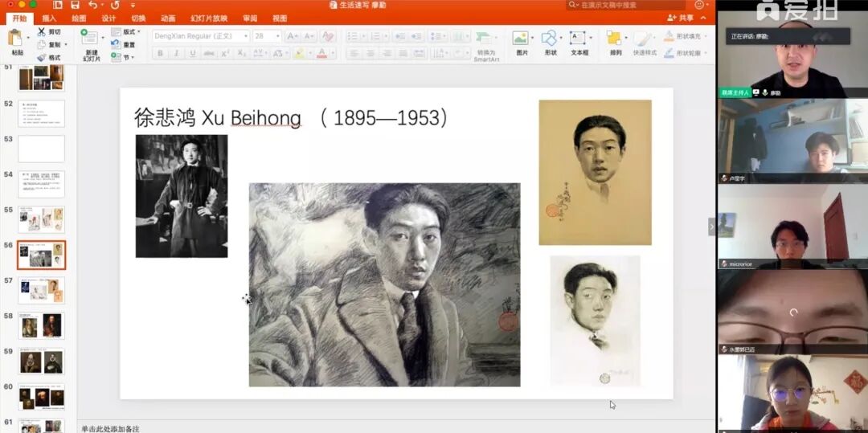Insert a text box via 文本框

(579, 43)
